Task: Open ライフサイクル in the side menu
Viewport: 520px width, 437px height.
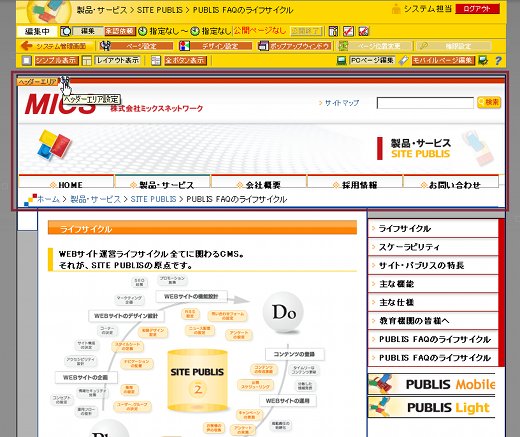Action: click(433, 228)
